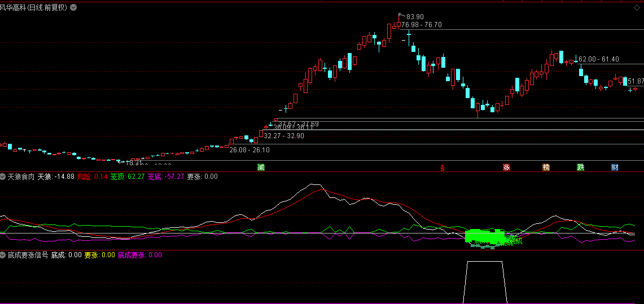Click the white 底成: 0.00 value

point(66,255)
